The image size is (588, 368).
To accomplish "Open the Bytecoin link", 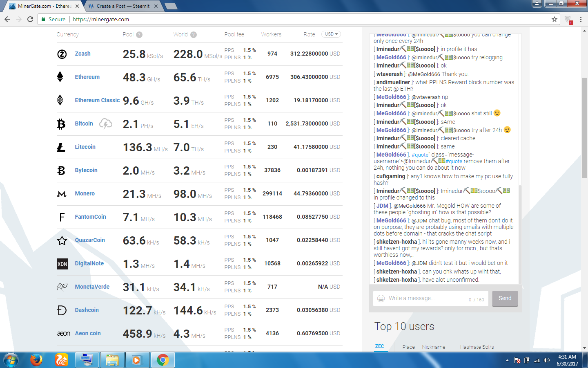I will click(86, 170).
